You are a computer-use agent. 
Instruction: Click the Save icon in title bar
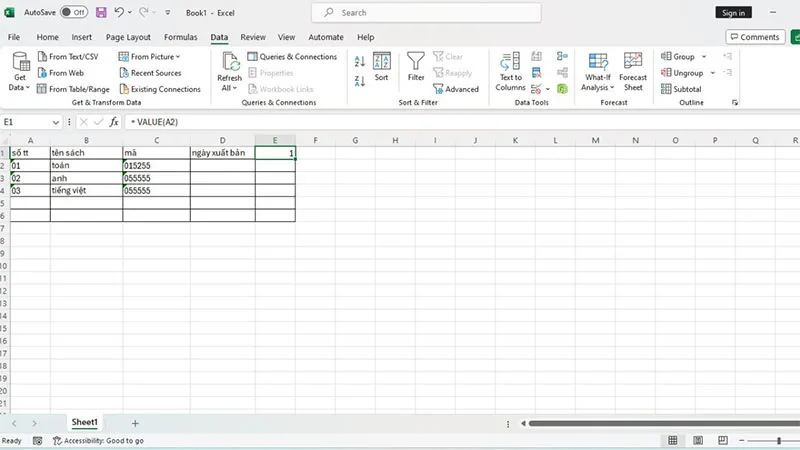[x=101, y=12]
